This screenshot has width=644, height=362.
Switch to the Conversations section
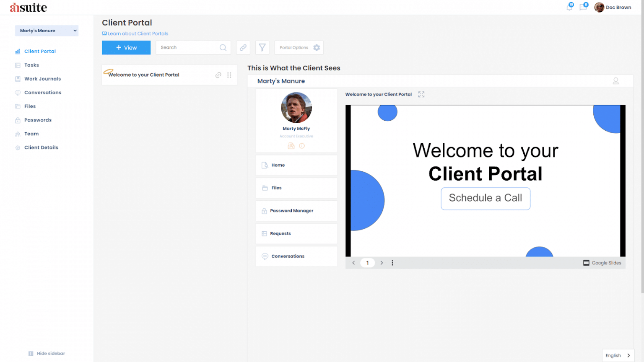pyautogui.click(x=43, y=93)
